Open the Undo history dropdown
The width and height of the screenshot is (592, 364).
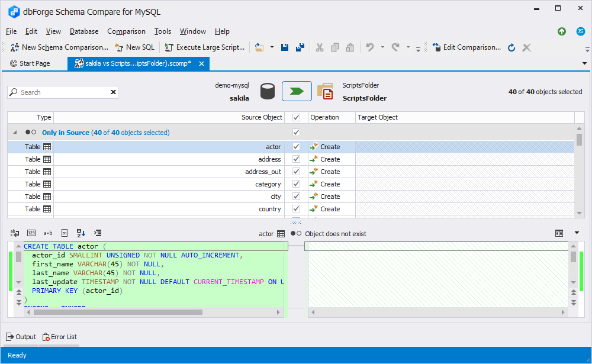pyautogui.click(x=382, y=47)
